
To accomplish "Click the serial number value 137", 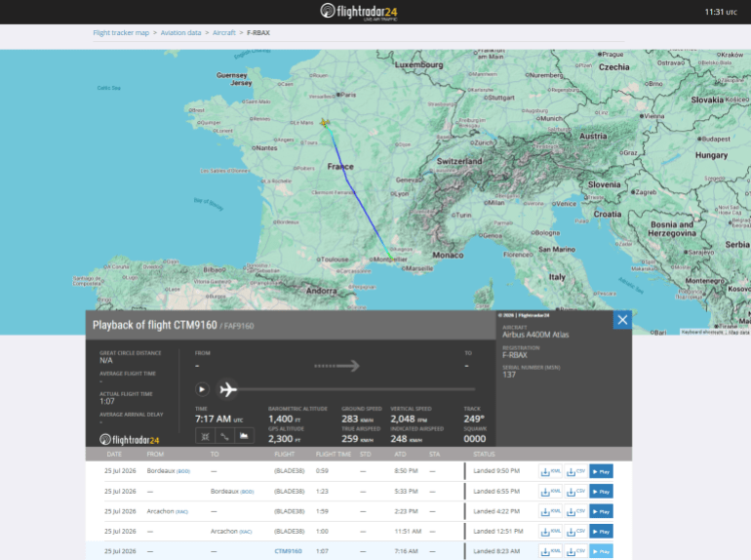I will click(509, 375).
